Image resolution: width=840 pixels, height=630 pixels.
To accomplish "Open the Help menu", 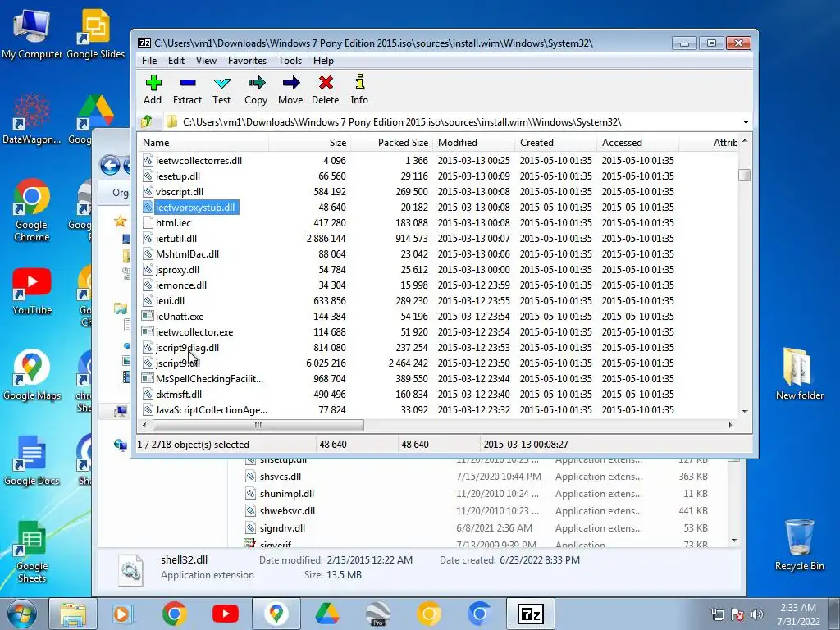I will 323,61.
